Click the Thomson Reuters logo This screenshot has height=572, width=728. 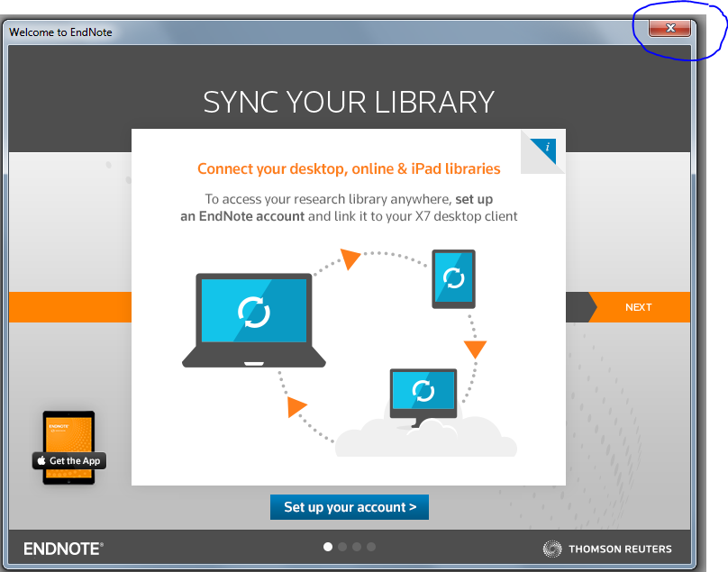[607, 549]
